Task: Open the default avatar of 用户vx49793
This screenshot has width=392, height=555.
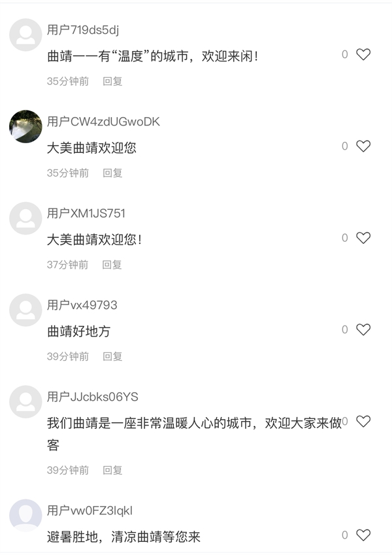Action: (25, 310)
